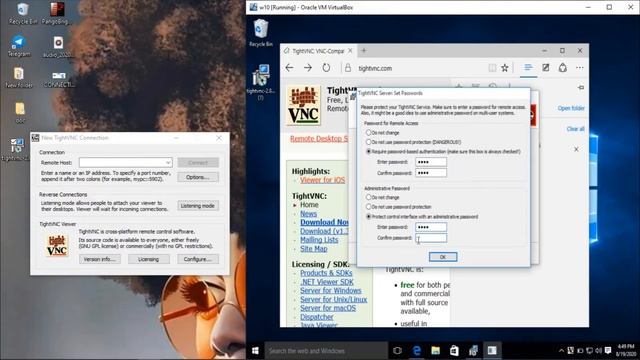Open Edge web note tool
This screenshot has height=360, width=640.
(546, 68)
